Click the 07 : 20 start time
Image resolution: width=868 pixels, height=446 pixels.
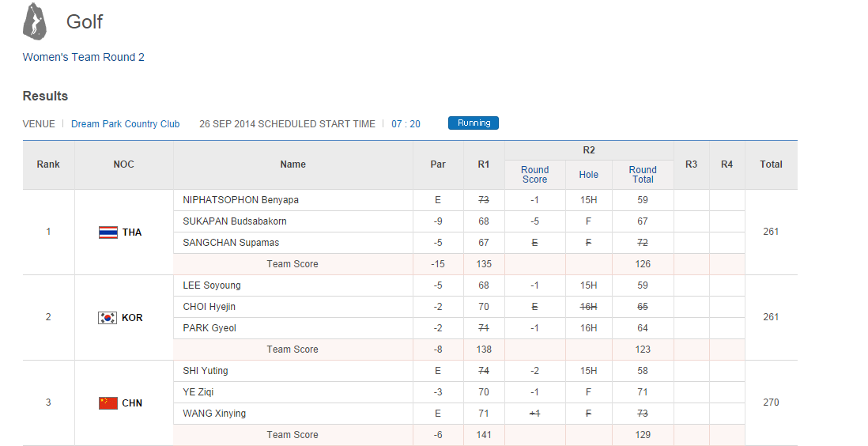(x=406, y=124)
